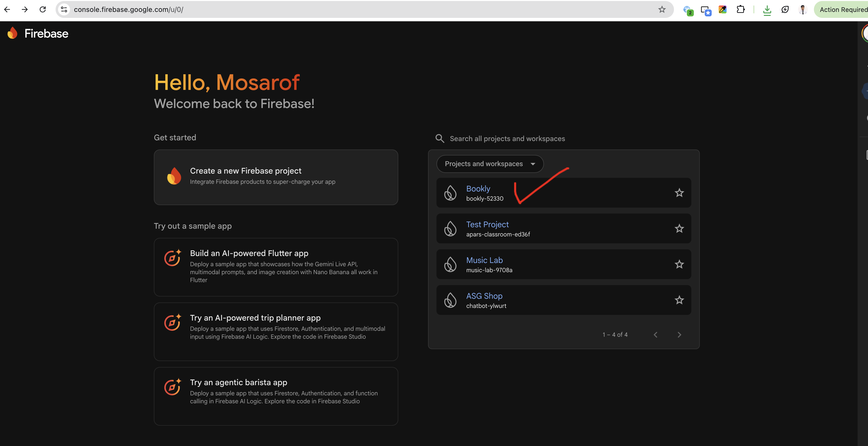Star the ASG Shop project
The height and width of the screenshot is (446, 868).
679,300
